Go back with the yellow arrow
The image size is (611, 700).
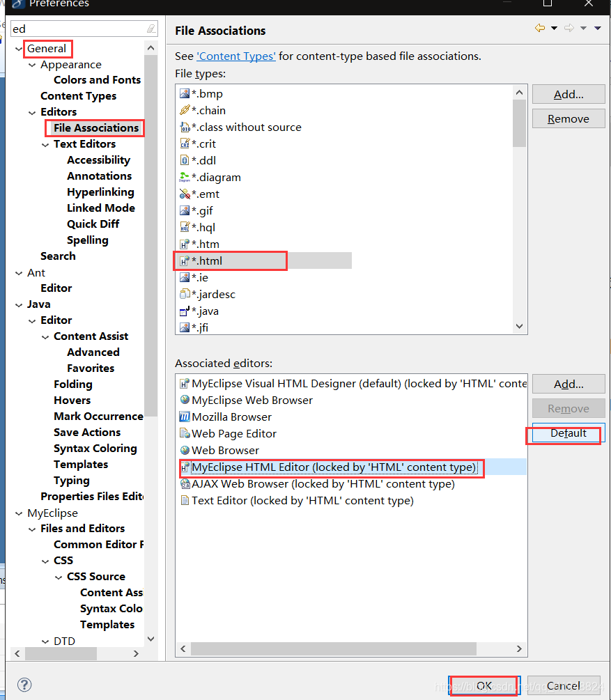[540, 28]
